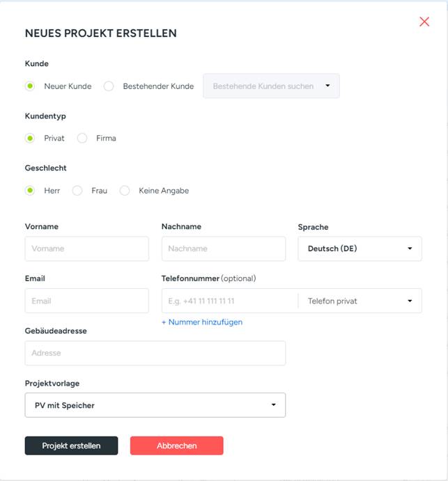This screenshot has width=448, height=481.
Task: Click the Telefonnummer input field
Action: (229, 301)
